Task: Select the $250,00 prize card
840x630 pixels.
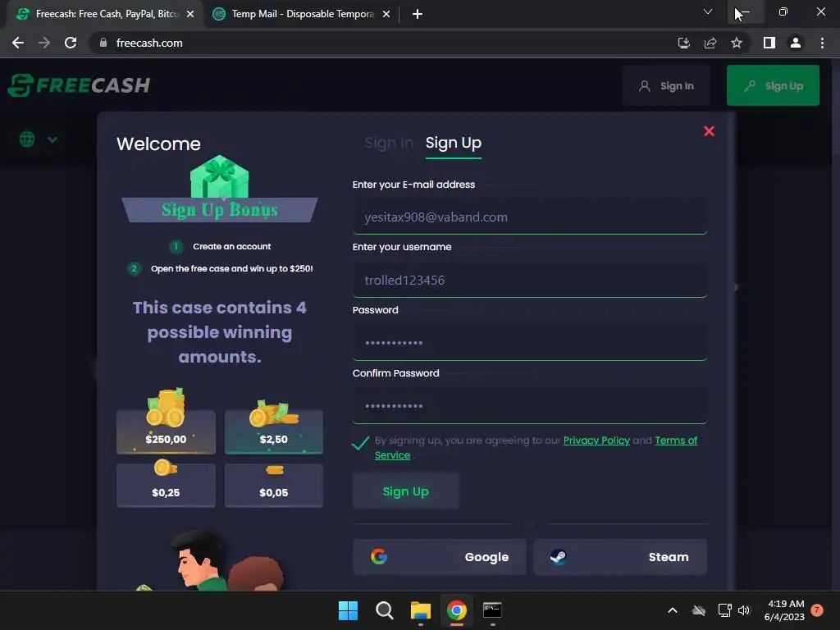Action: pyautogui.click(x=166, y=431)
